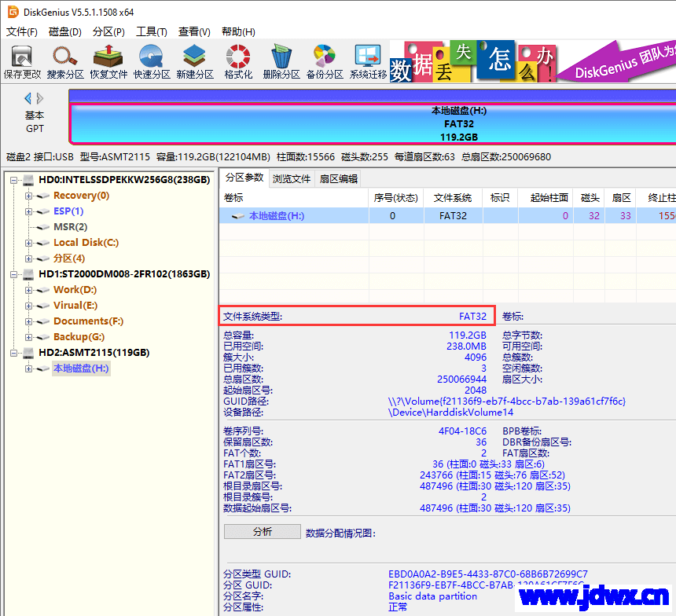Screen dimensions: 676x616
Task: Expand the 本地磁盘(H:) tree node
Action: 28,368
